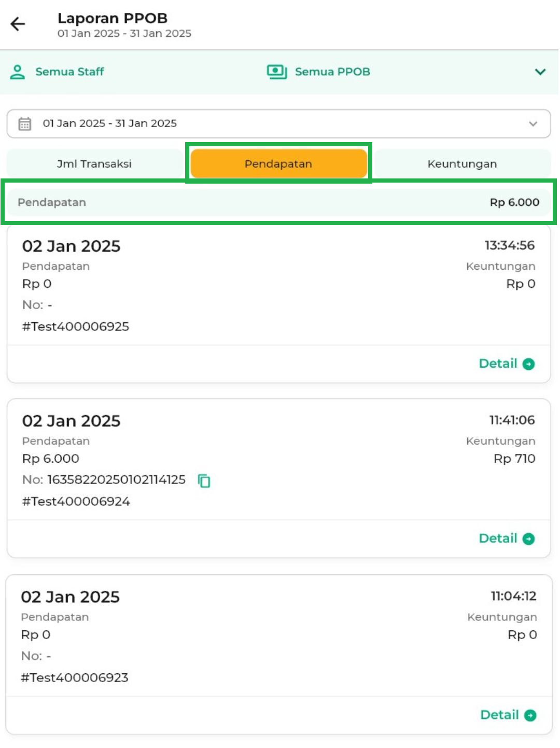The width and height of the screenshot is (560, 748).
Task: Open Detail link for the 11:41:06 transaction
Action: [498, 538]
